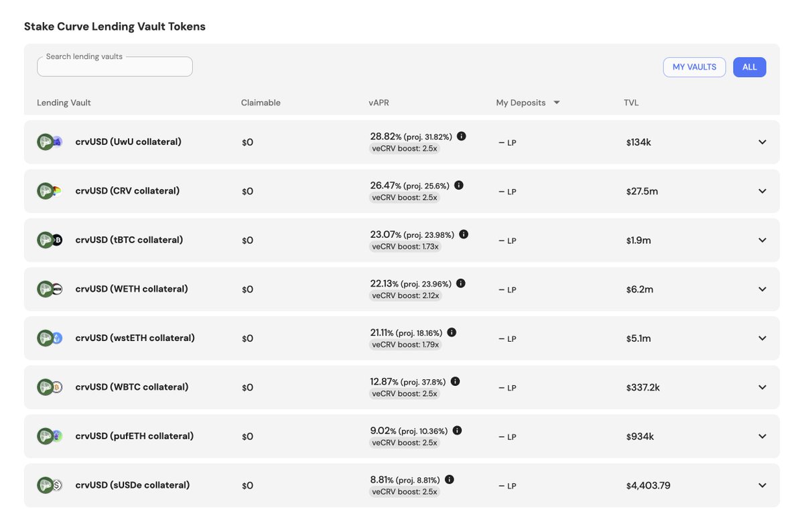Click the TVL column header
The height and width of the screenshot is (532, 804).
pos(631,103)
